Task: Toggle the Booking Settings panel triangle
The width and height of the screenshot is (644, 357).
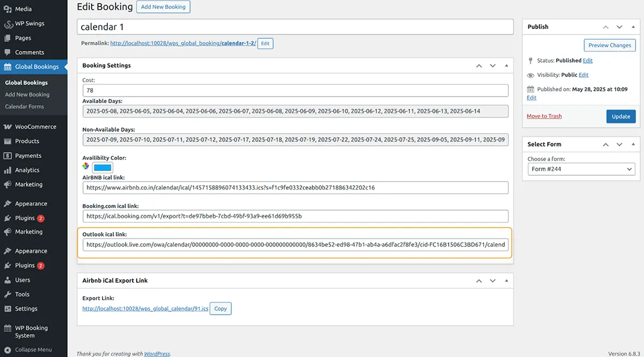Action: coord(506,65)
